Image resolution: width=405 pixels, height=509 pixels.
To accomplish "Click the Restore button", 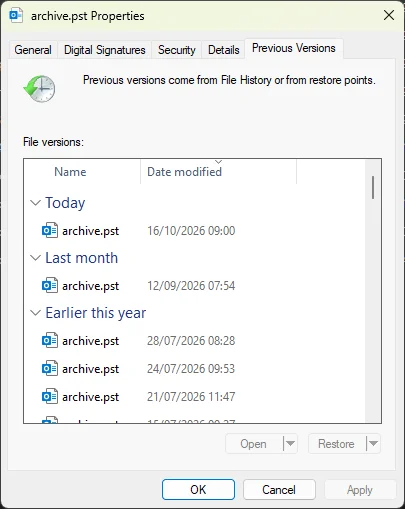I will click(x=337, y=444).
